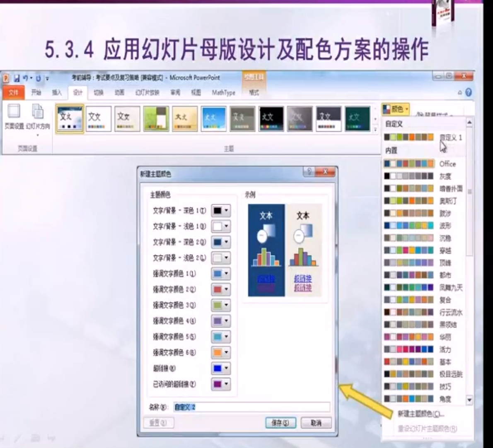Viewport: 493px width, 448px height.
Task: Open the 强调文字颜色 3 color dropdown
Action: point(221,305)
